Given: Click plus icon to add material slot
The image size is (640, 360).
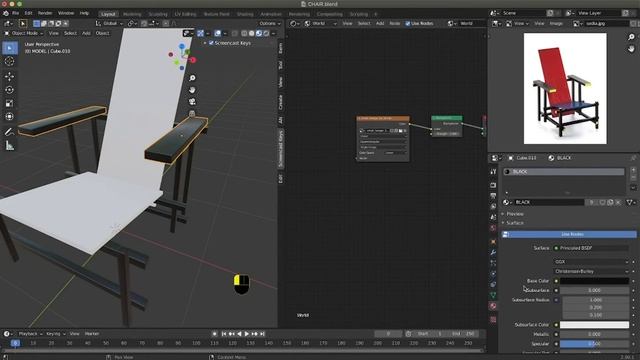Looking at the screenshot, I should [x=633, y=170].
